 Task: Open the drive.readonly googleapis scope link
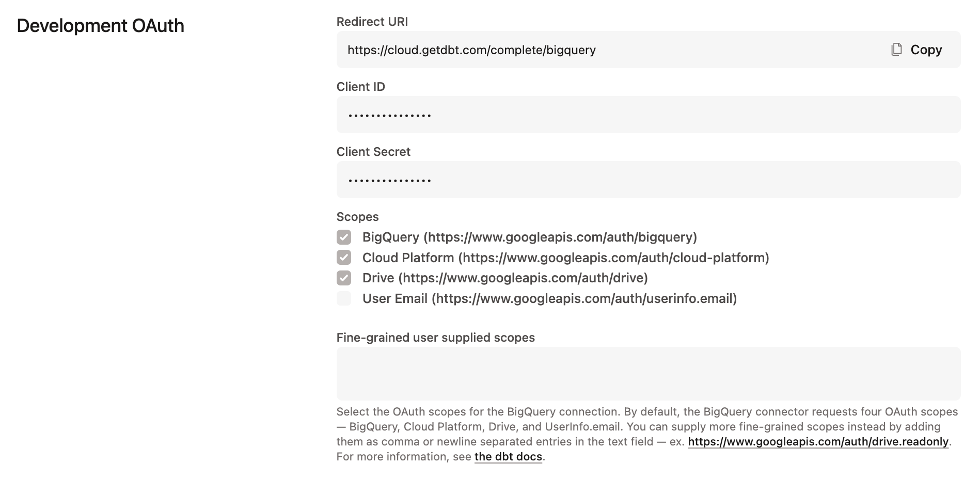tap(819, 442)
